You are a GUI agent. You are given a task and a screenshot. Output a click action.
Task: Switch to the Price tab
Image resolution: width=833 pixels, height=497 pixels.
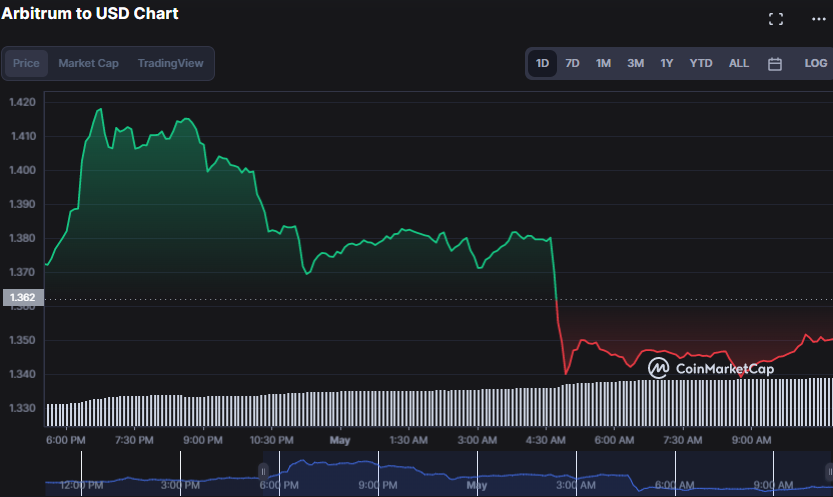[26, 63]
